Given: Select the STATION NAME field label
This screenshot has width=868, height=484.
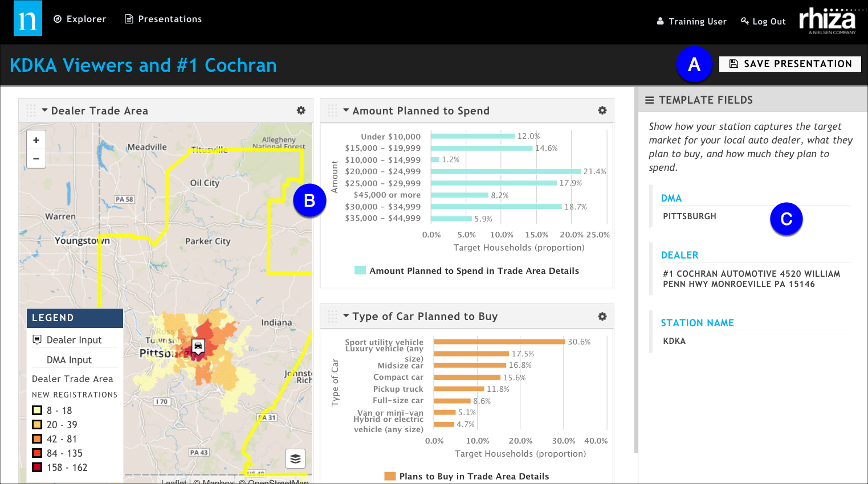Looking at the screenshot, I should 697,323.
